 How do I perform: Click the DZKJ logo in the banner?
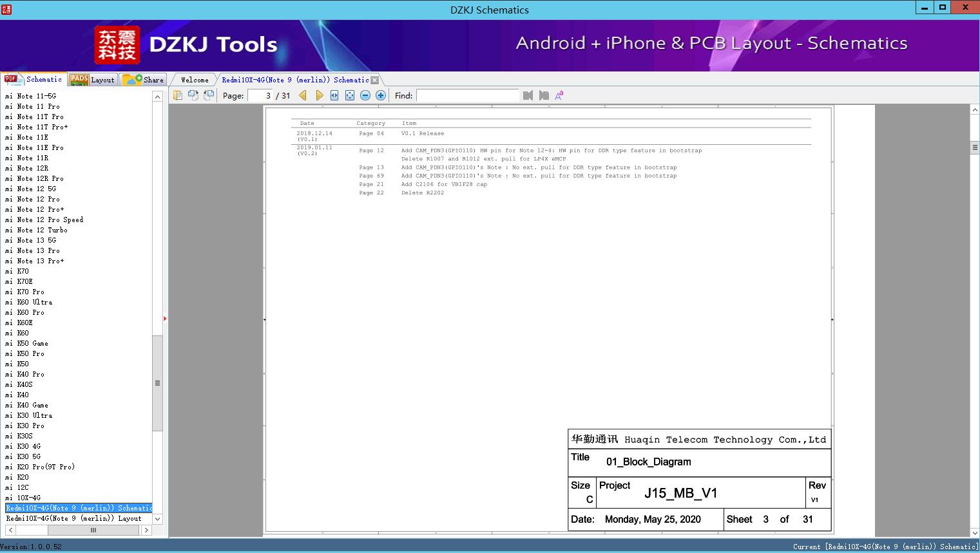coord(117,45)
